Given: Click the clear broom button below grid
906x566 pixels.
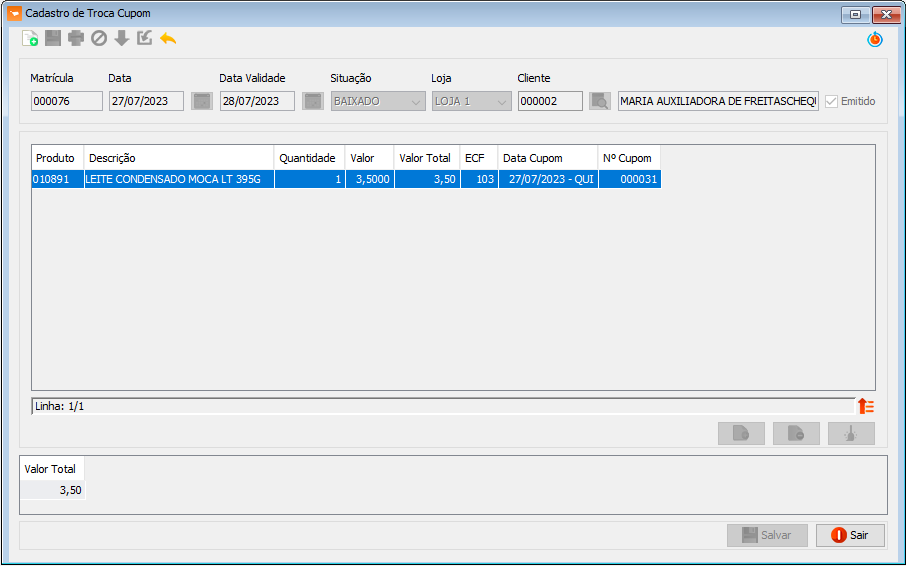Looking at the screenshot, I should point(851,433).
